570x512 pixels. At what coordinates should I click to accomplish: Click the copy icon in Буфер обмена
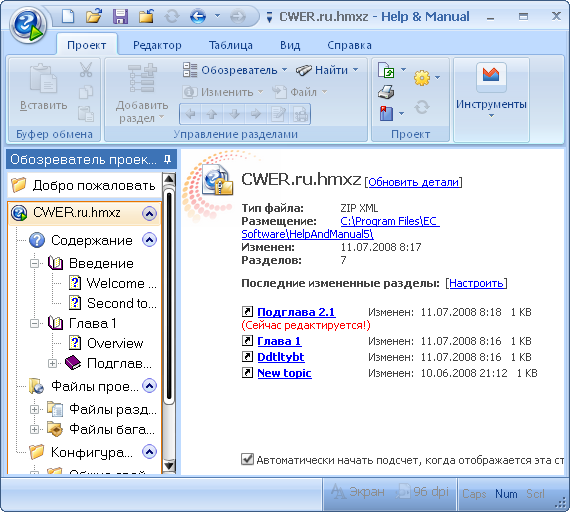[x=86, y=92]
